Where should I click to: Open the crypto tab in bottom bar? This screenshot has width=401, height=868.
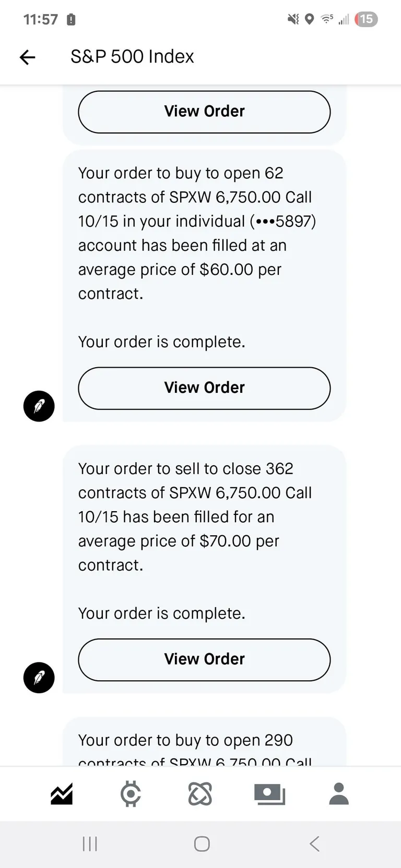point(131,794)
